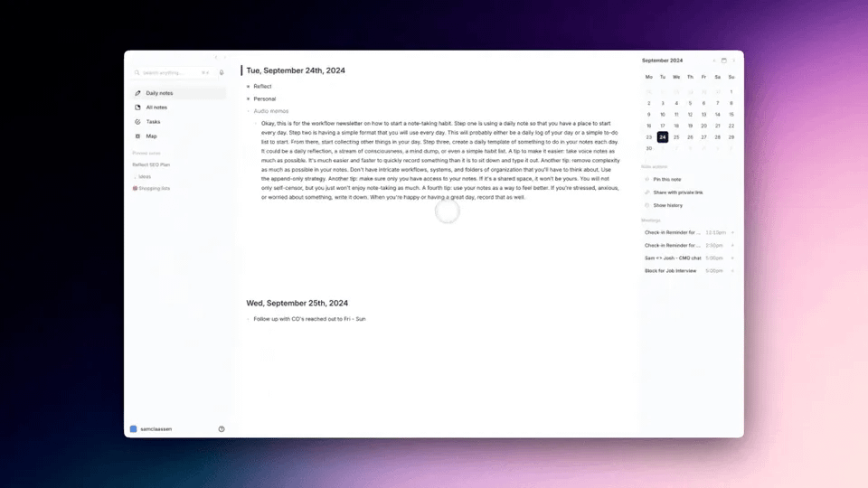Click pin icon next to Pin this note
Image resolution: width=868 pixels, height=488 pixels.
[647, 179]
